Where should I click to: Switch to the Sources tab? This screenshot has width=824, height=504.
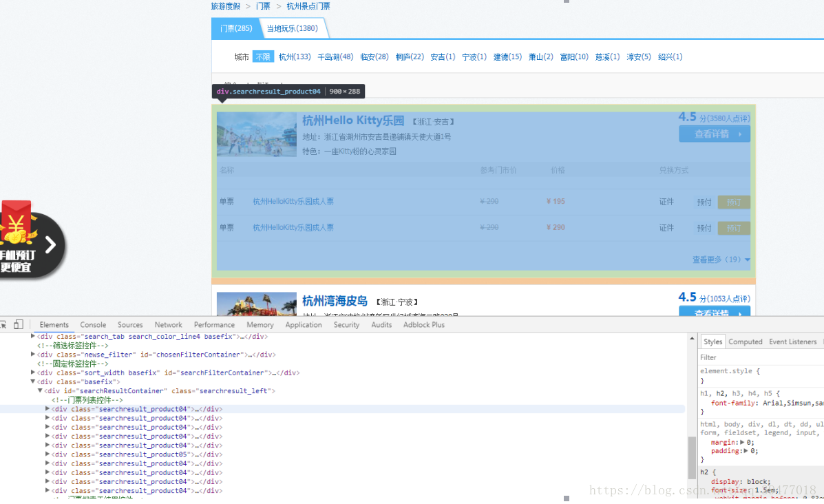point(130,325)
